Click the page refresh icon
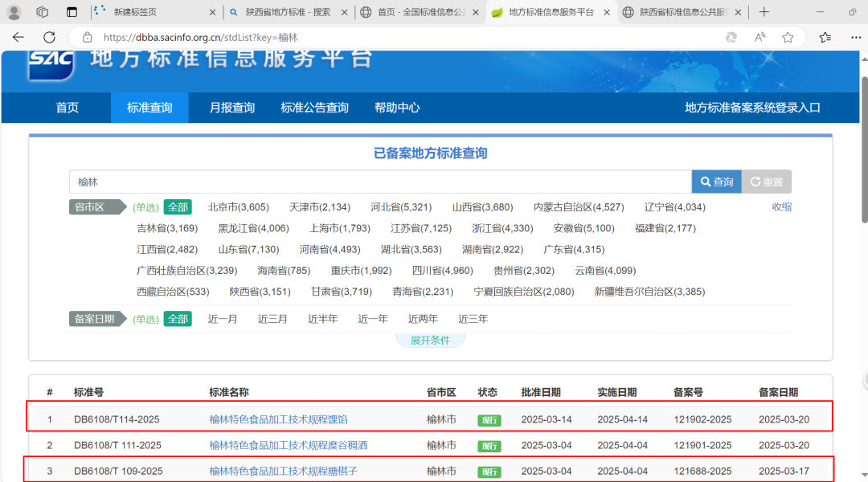868x482 pixels. pos(48,37)
